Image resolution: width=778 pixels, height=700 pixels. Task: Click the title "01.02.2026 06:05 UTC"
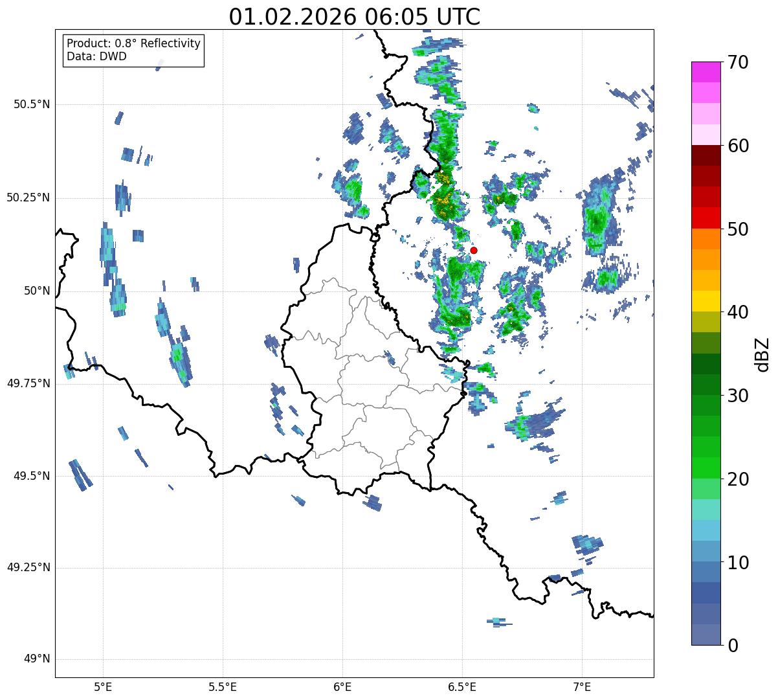(355, 17)
